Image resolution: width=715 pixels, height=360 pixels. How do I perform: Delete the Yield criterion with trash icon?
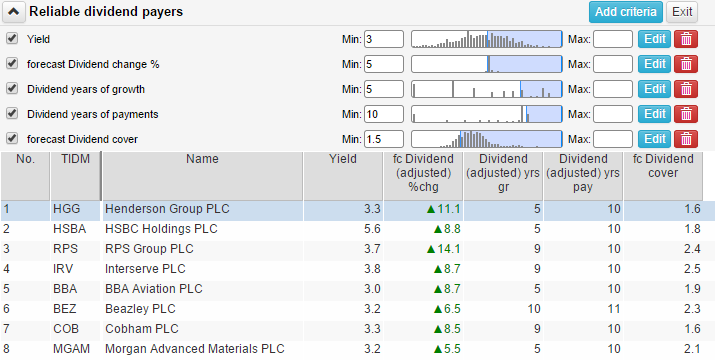point(686,39)
